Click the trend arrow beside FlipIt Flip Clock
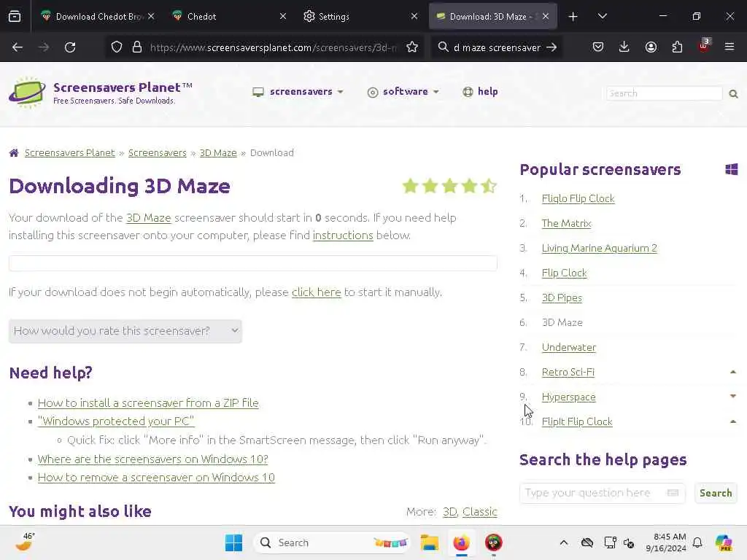Image resolution: width=747 pixels, height=560 pixels. (733, 421)
